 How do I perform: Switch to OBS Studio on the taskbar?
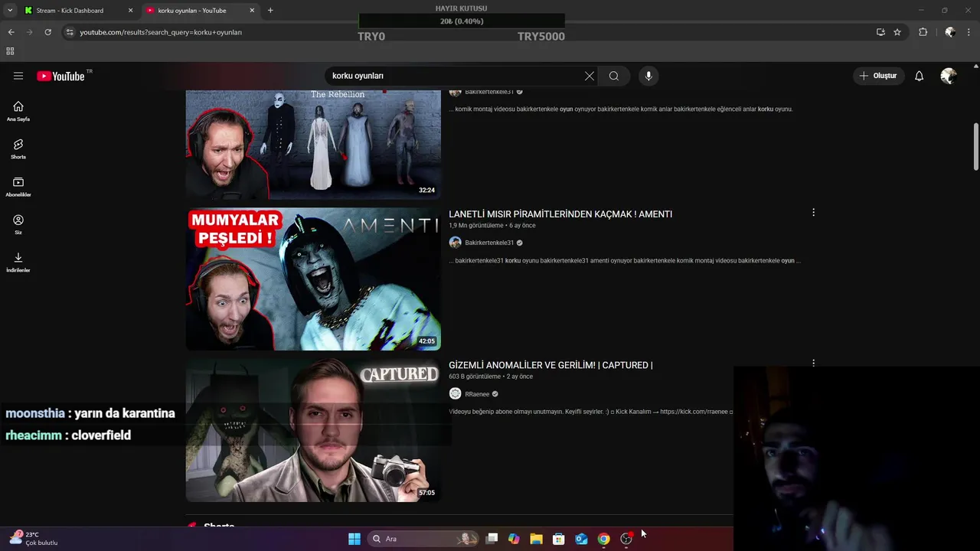pos(626,539)
